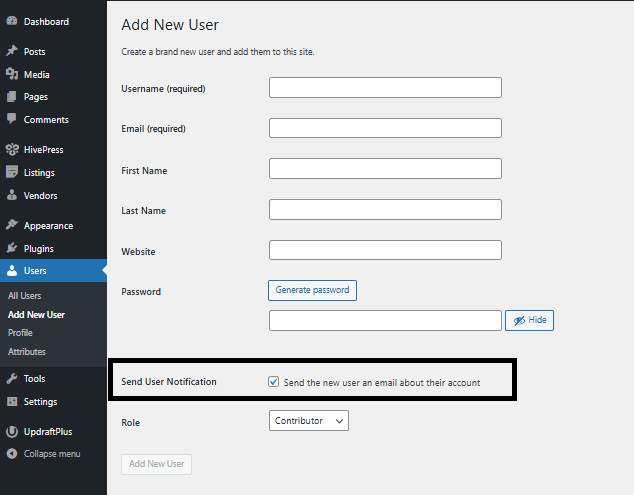Click the Collapse menu arrow icon

(x=12, y=454)
